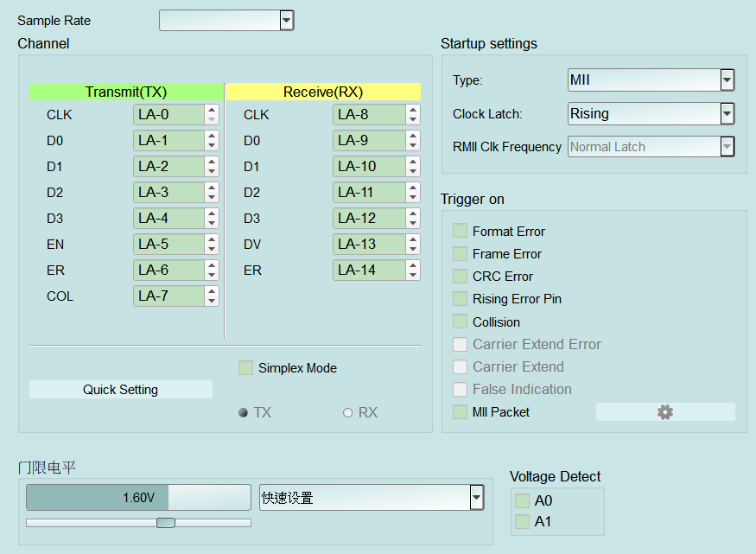Enable the Frame Error trigger checkbox

tap(460, 253)
